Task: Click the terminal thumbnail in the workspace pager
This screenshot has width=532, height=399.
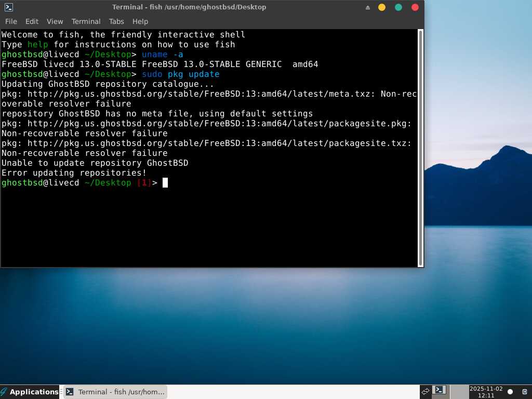Action: [440, 390]
